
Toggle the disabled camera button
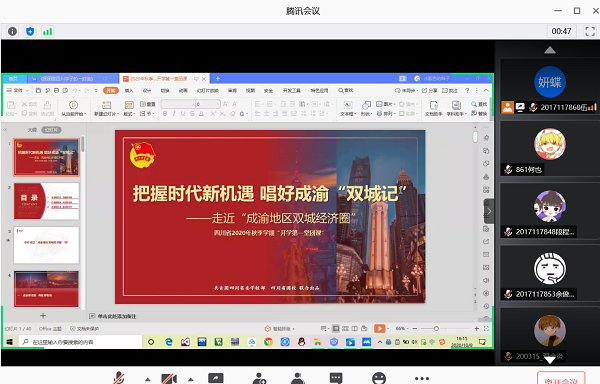click(x=169, y=379)
